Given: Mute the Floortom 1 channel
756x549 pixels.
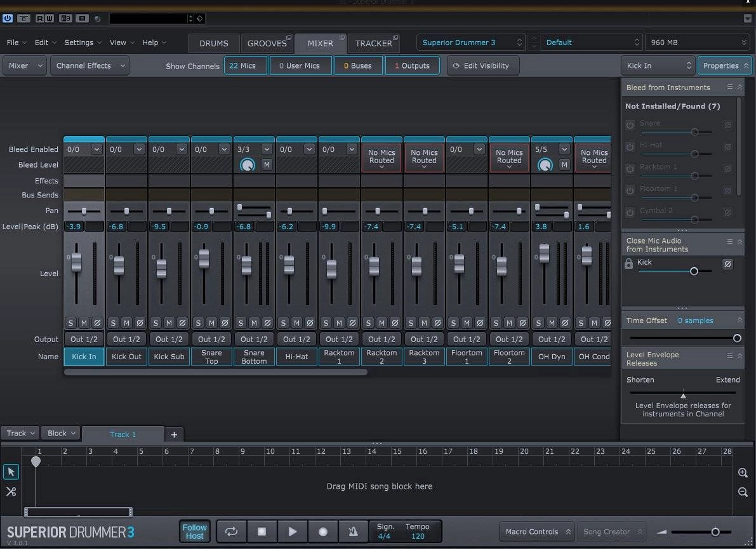Looking at the screenshot, I should 467,322.
